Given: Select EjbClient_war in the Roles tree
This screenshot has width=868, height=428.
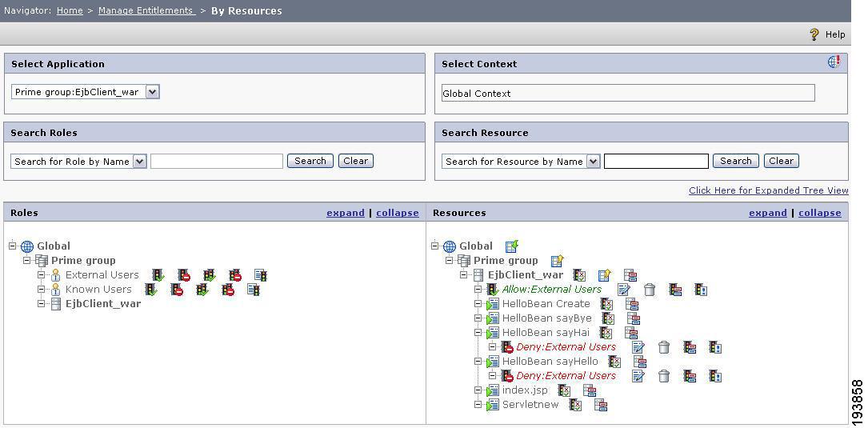Looking at the screenshot, I should point(103,304).
